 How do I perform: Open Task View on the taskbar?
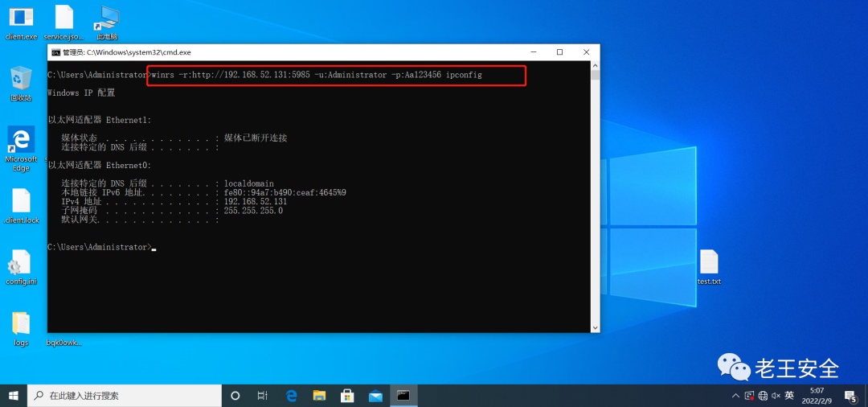point(263,396)
